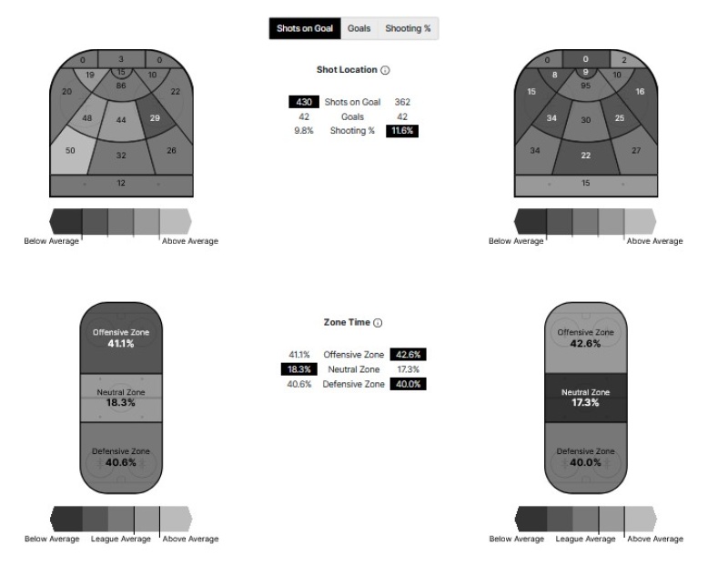
Task: Open the Shooting % tab
Action: click(408, 29)
